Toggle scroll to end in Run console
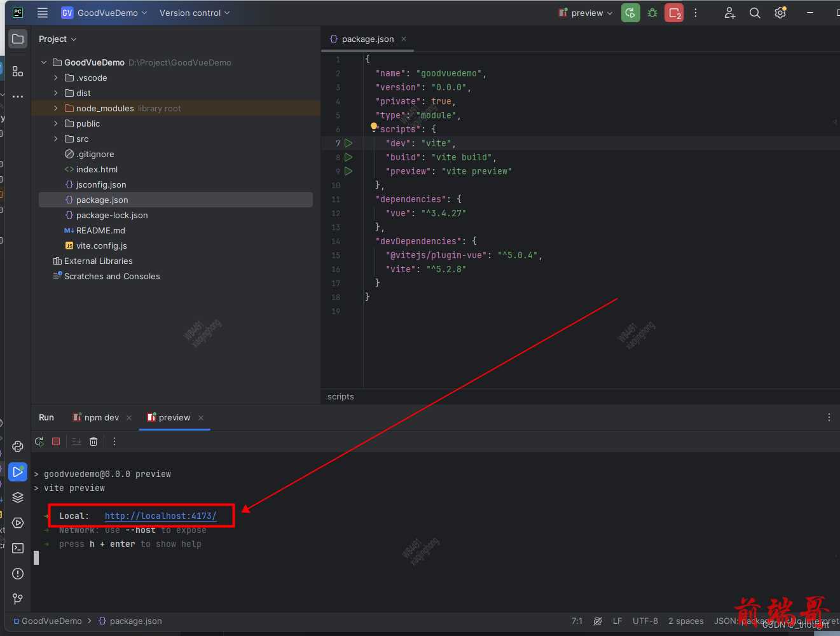This screenshot has width=840, height=636. [76, 441]
